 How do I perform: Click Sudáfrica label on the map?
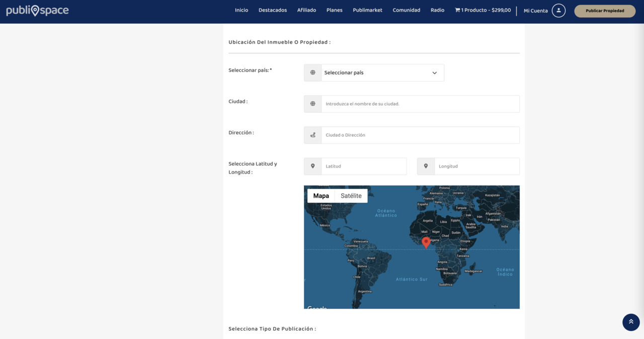(x=446, y=285)
